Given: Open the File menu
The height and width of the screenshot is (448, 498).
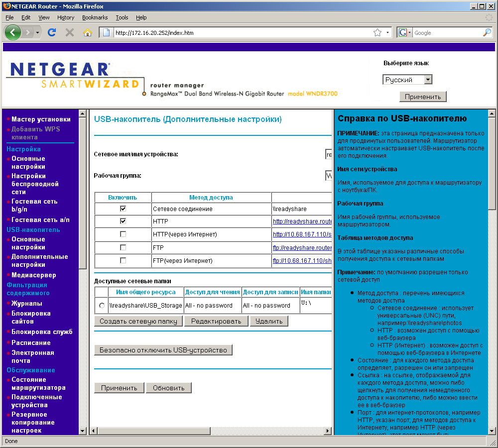Looking at the screenshot, I should point(9,17).
